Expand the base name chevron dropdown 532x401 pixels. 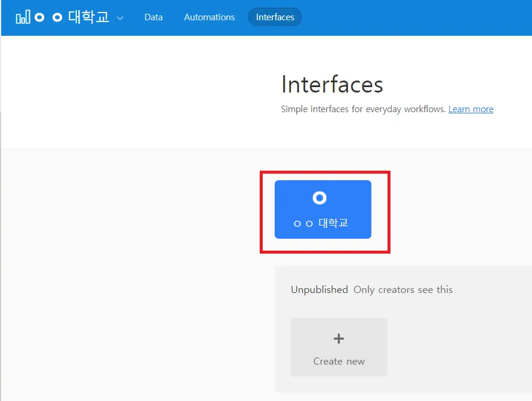120,18
